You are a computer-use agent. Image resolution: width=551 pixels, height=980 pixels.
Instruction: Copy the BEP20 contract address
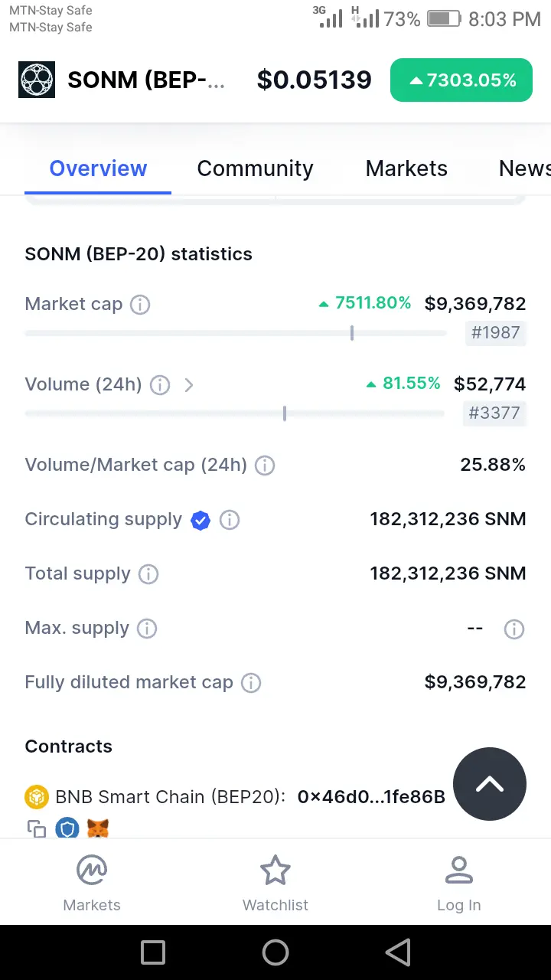coord(36,828)
